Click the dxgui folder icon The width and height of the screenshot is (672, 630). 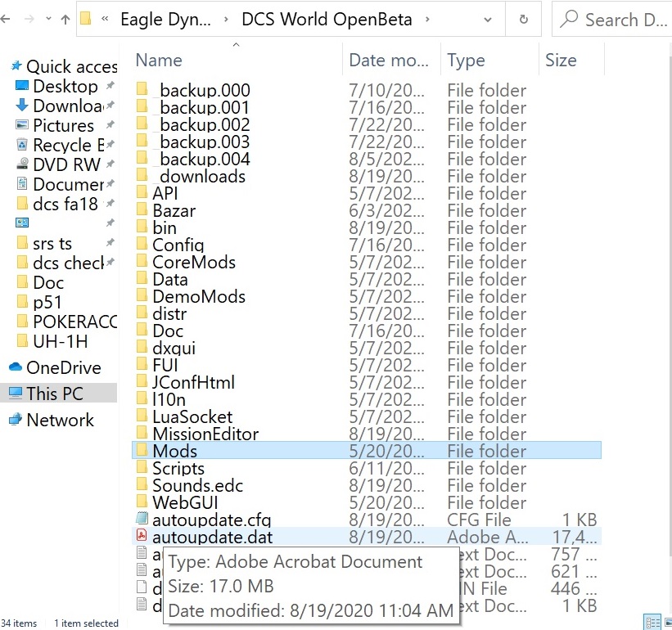(x=142, y=346)
